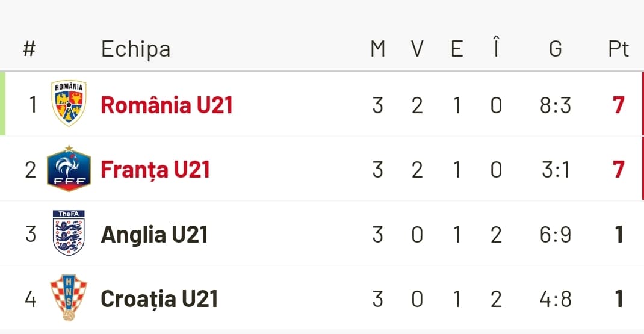Open the România U21 team link
Viewport: 644px width, 334px height.
point(167,105)
